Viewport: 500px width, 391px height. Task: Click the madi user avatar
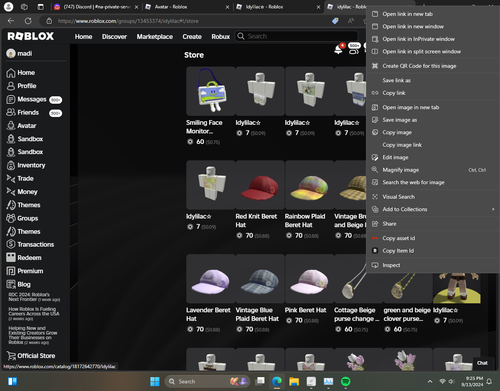click(x=11, y=53)
